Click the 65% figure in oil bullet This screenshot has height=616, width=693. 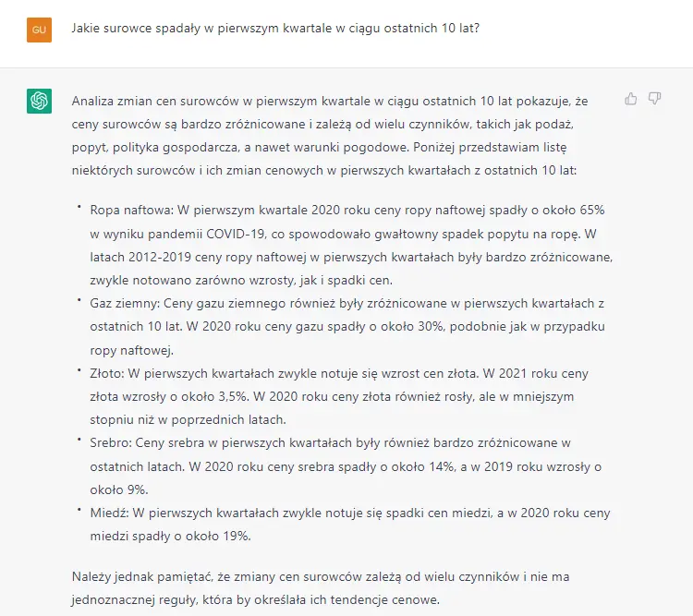(x=591, y=211)
